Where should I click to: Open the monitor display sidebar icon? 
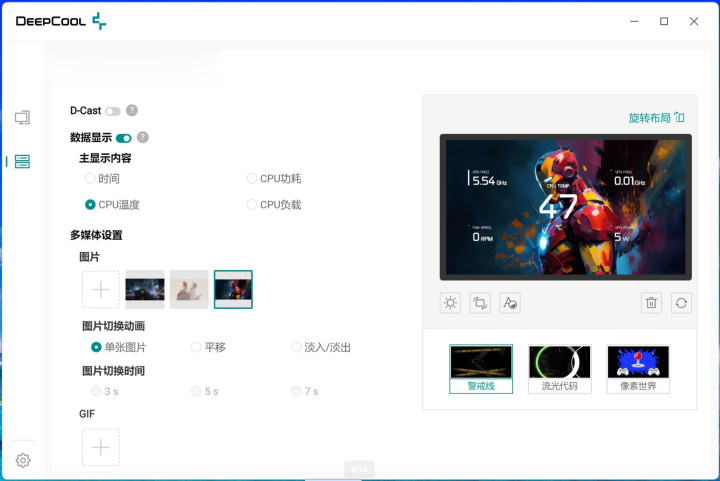22,117
